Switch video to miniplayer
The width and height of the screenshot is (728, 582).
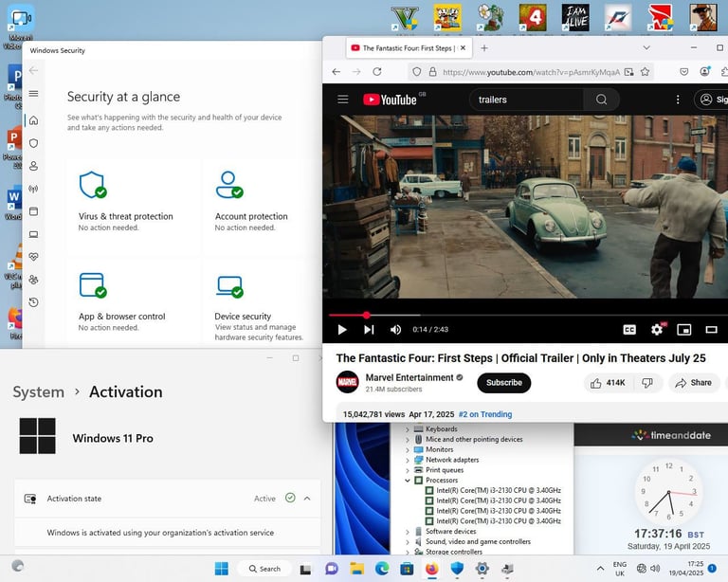[684, 330]
